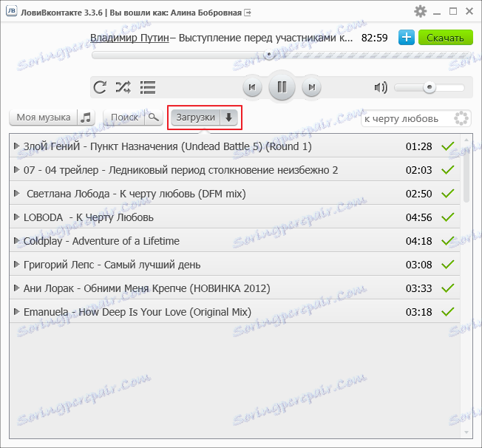Click the 82:59 track time display
482x448 pixels.
coord(374,38)
